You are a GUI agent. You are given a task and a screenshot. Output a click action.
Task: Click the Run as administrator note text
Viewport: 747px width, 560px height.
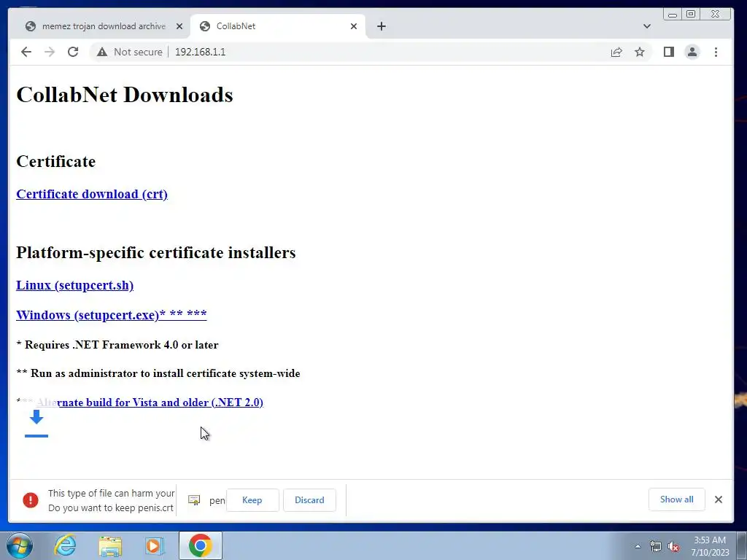(x=158, y=373)
